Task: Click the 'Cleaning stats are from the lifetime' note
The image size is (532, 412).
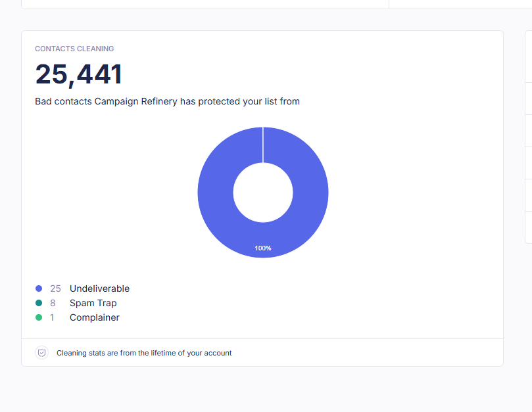Action: (x=144, y=353)
